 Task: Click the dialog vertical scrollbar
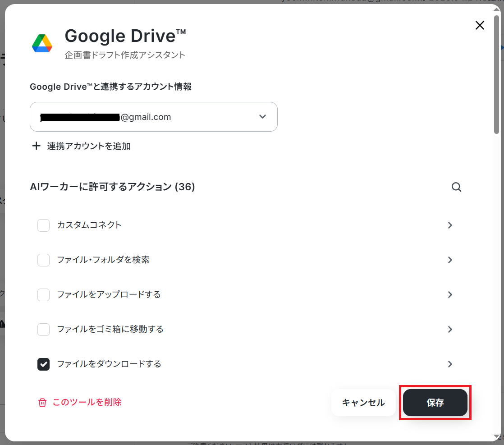pos(497,74)
